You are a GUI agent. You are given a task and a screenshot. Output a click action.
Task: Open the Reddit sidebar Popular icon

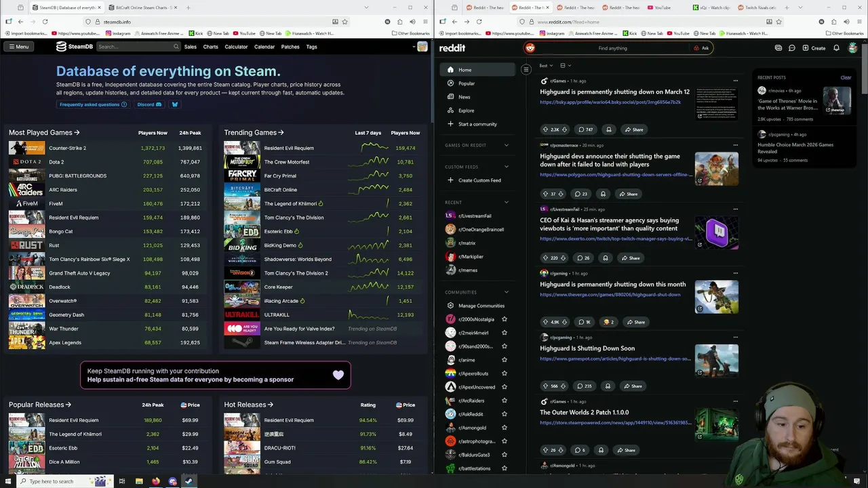450,83
